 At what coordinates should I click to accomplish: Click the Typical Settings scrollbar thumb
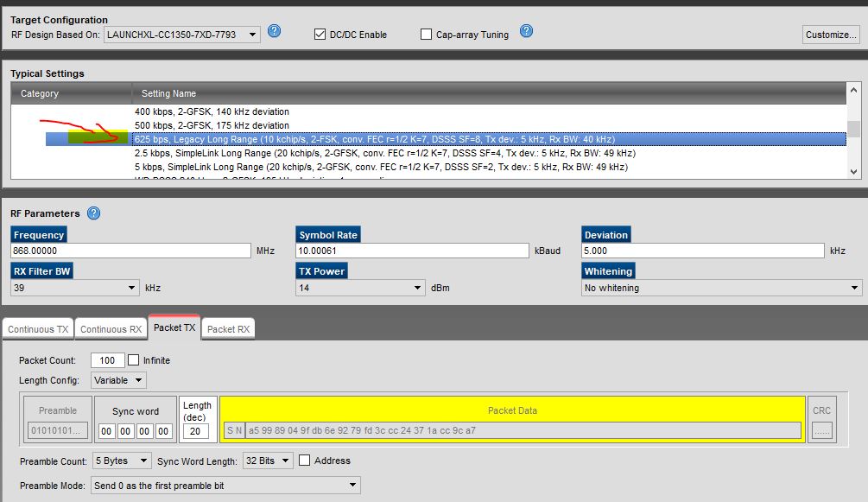pos(853,129)
